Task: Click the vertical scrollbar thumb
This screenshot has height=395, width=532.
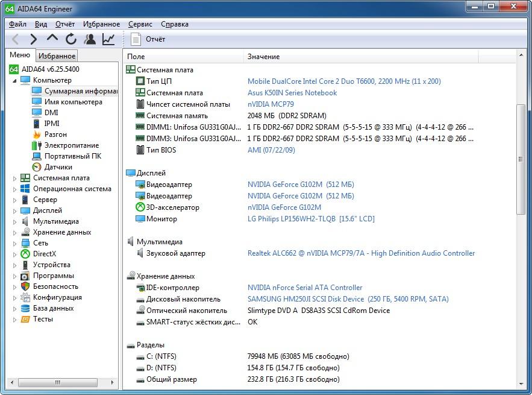Action: (x=521, y=159)
